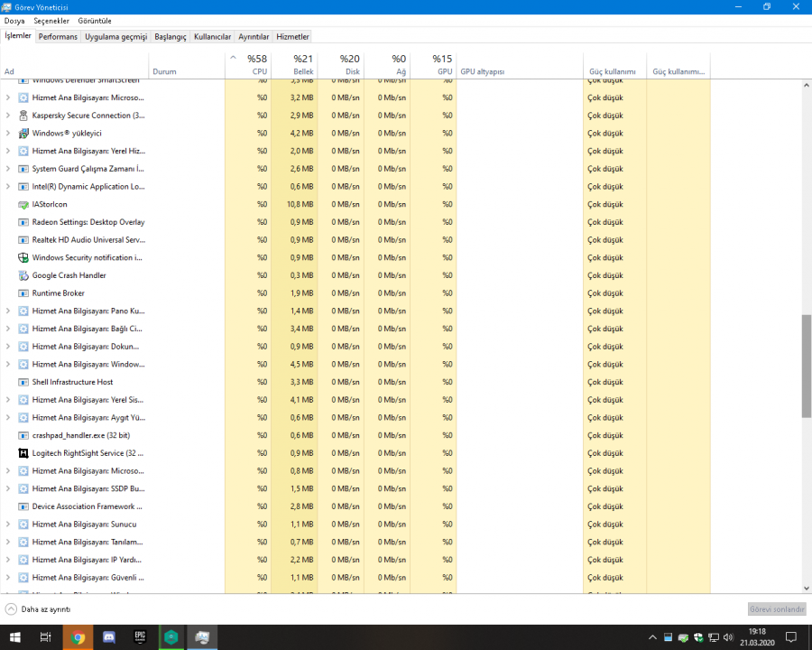Select Hizmet Ana Bilgisayarı: Dokun... row

click(x=355, y=347)
